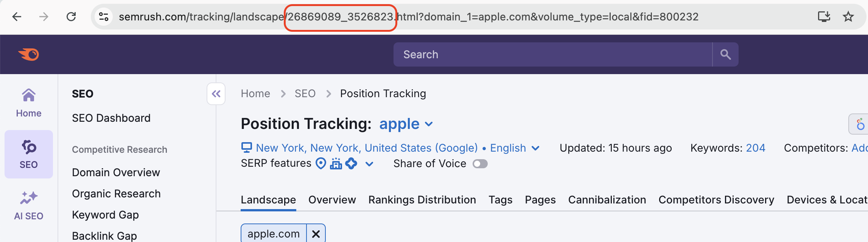This screenshot has height=242, width=868.
Task: Open AI SEO from the sidebar
Action: (x=28, y=204)
